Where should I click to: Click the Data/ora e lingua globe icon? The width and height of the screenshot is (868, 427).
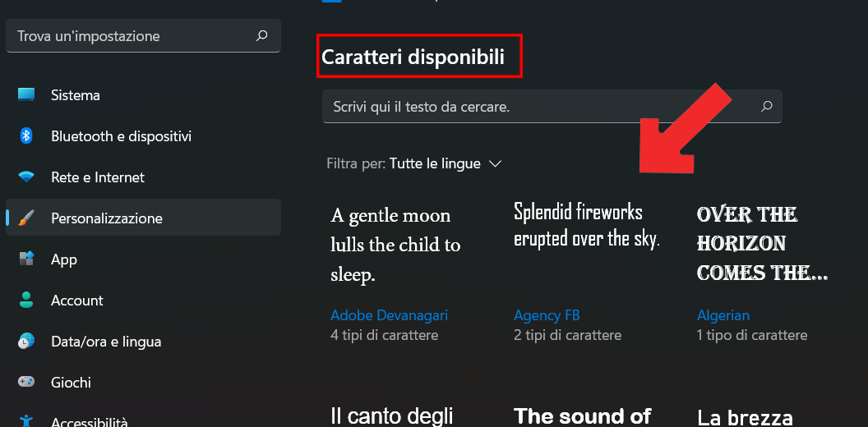coord(26,342)
